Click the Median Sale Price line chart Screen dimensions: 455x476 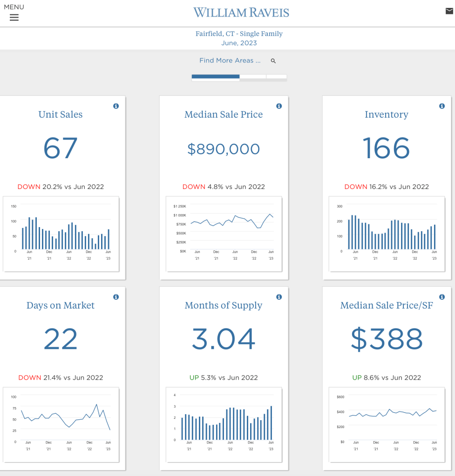[x=224, y=234]
